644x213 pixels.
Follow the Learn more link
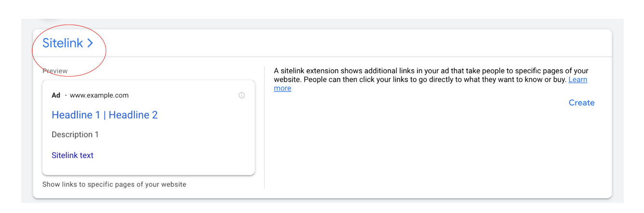pos(577,80)
